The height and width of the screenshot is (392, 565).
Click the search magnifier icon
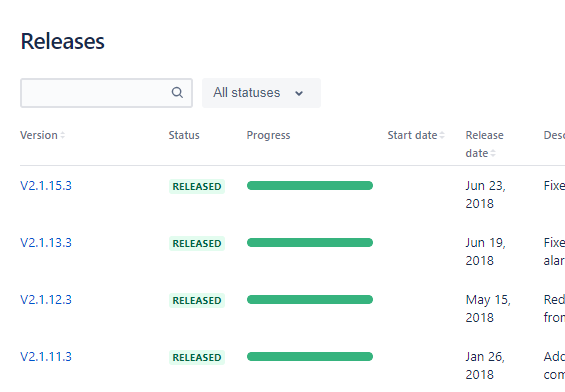click(177, 93)
